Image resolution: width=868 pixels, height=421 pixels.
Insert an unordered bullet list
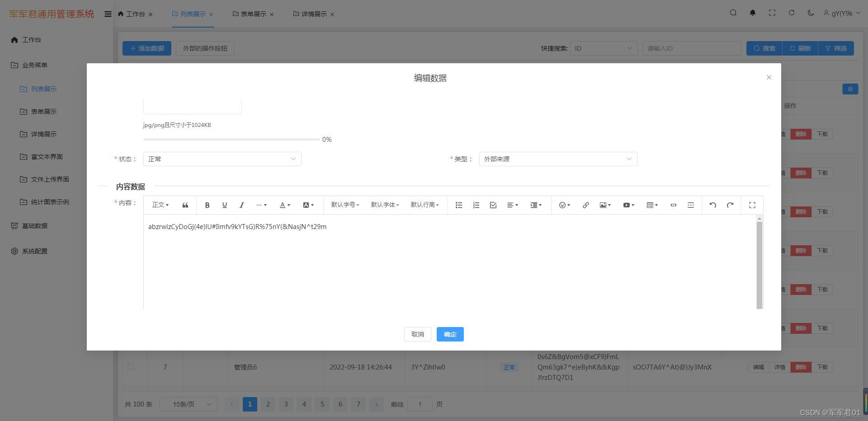pos(458,205)
